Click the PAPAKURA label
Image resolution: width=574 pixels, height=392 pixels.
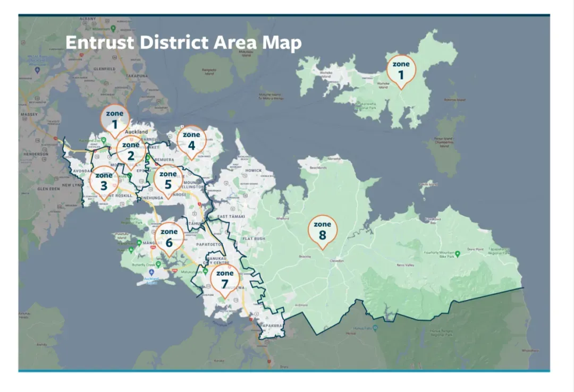[271, 326]
